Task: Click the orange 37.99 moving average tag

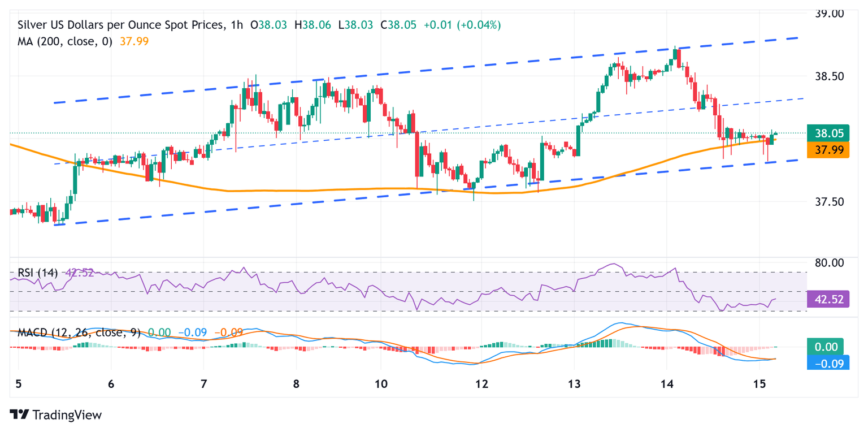Action: [828, 149]
